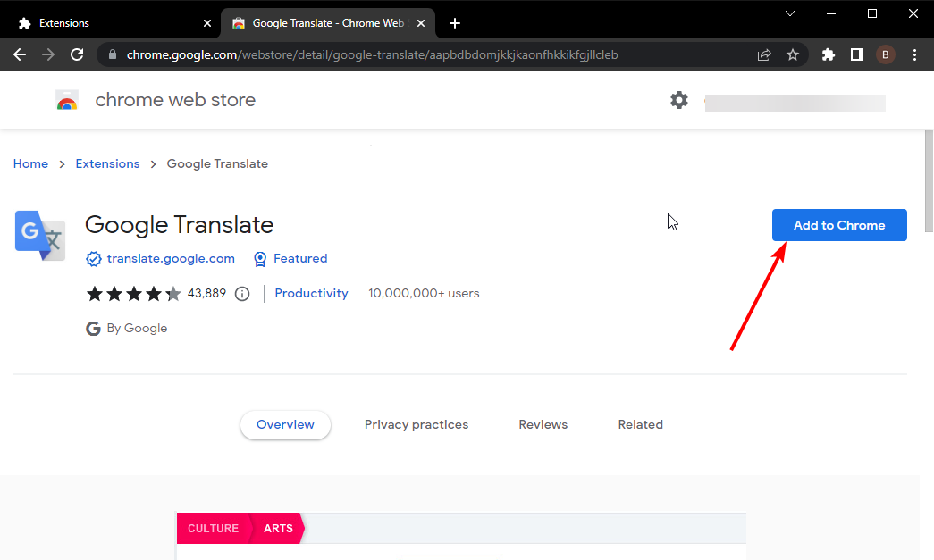Image resolution: width=934 pixels, height=560 pixels.
Task: Click the CULTURE label in preview
Action: coord(214,529)
